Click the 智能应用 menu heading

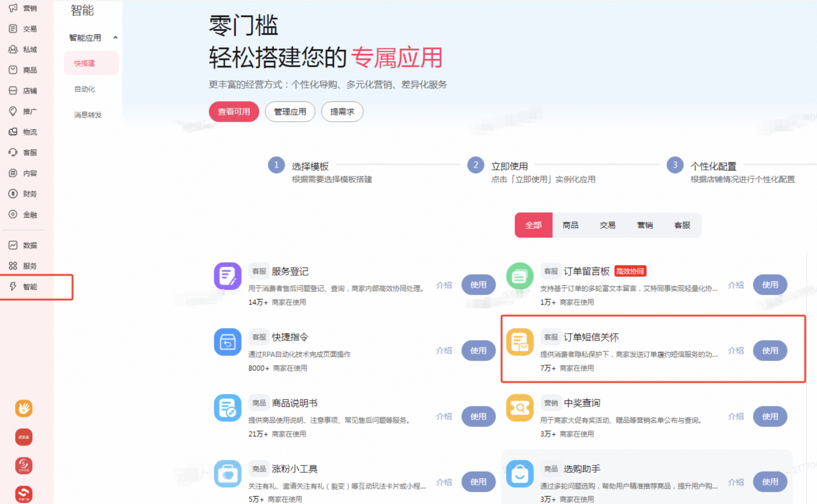(85, 37)
